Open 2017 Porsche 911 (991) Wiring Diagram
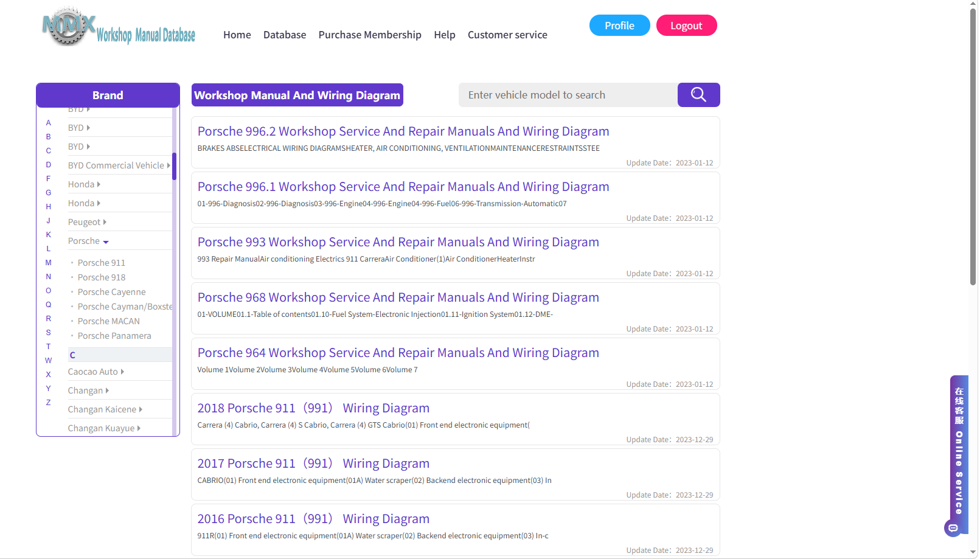 313,464
